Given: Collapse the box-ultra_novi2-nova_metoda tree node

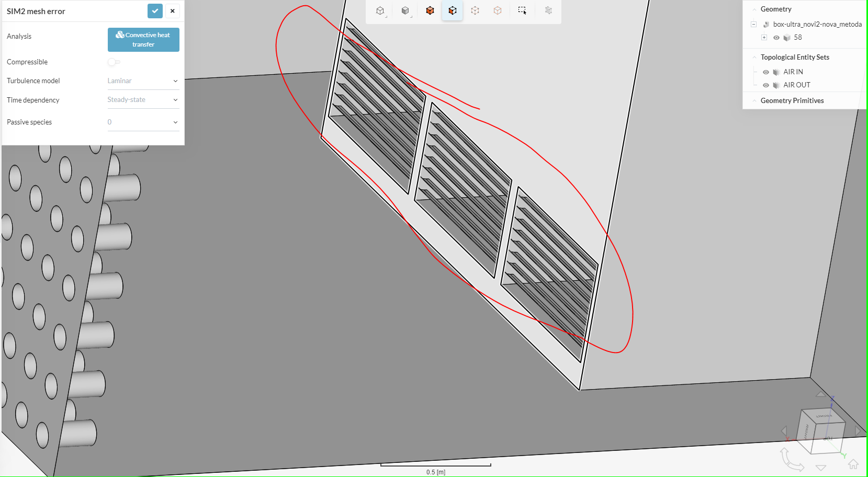Looking at the screenshot, I should click(753, 24).
